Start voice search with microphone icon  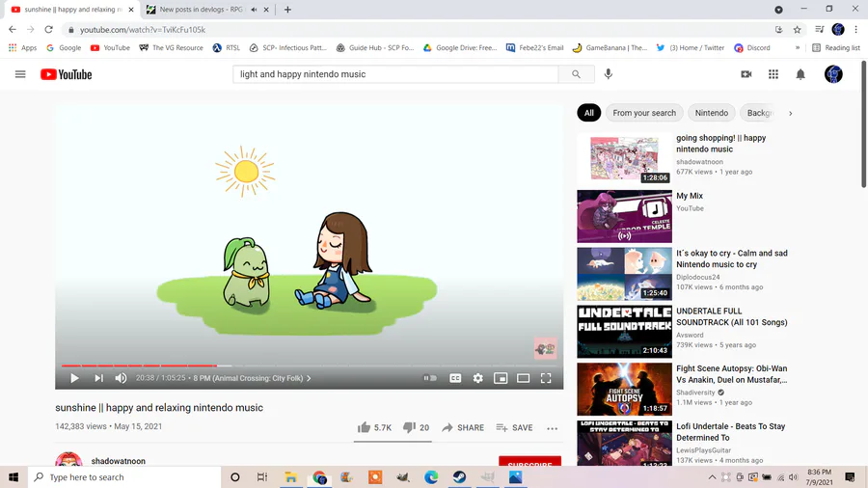pyautogui.click(x=608, y=74)
